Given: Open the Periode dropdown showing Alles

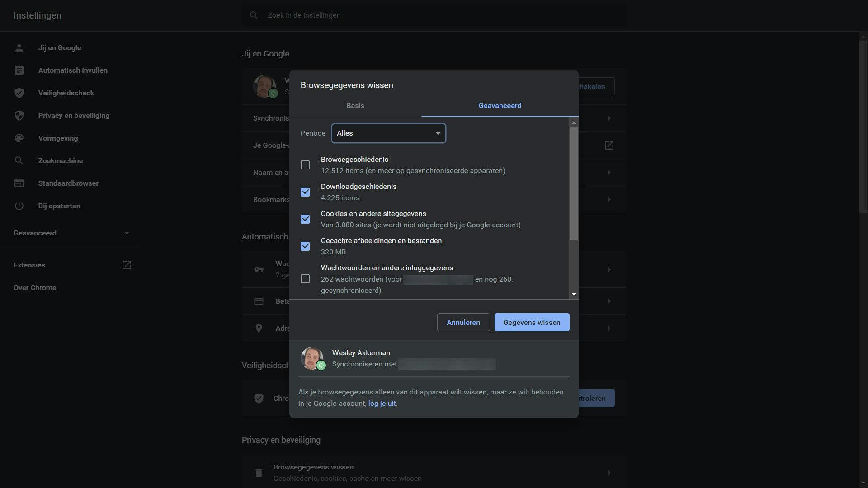Looking at the screenshot, I should tap(388, 133).
